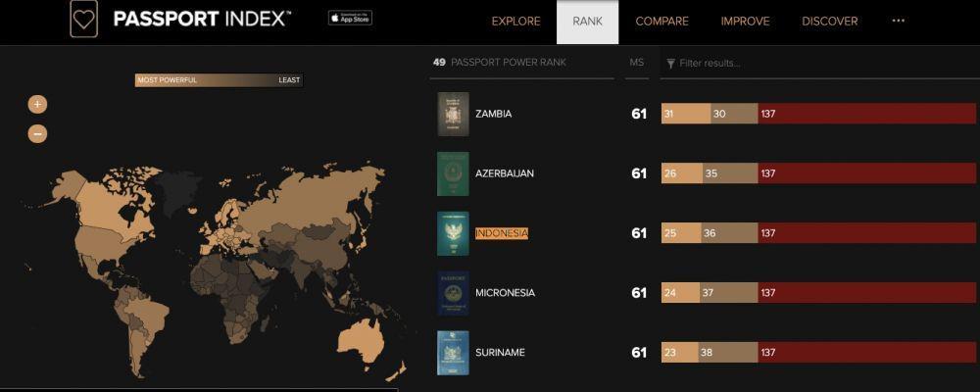Click Suriname's mobility score 61

click(x=639, y=353)
